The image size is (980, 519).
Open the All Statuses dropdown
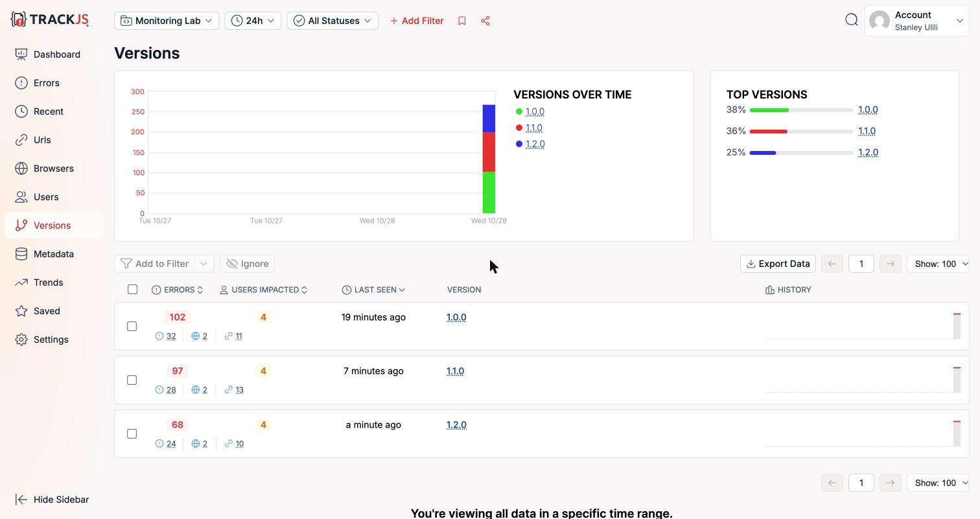point(332,21)
